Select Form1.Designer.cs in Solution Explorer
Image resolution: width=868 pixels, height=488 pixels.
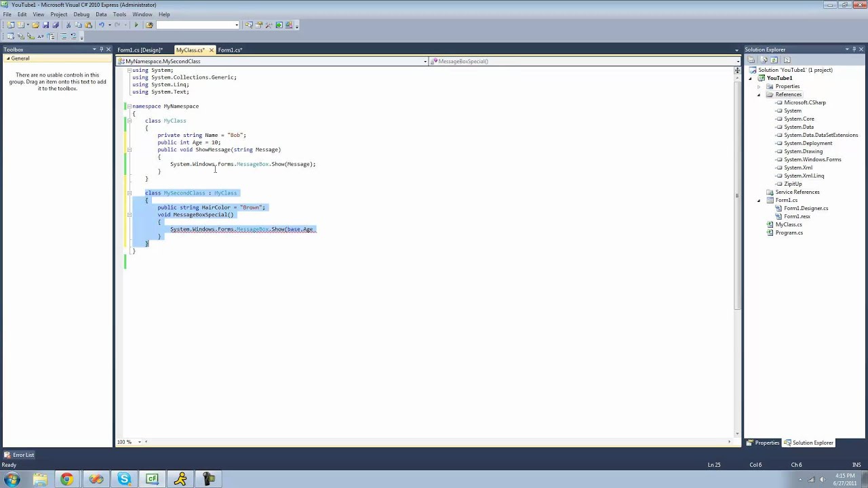pyautogui.click(x=806, y=208)
